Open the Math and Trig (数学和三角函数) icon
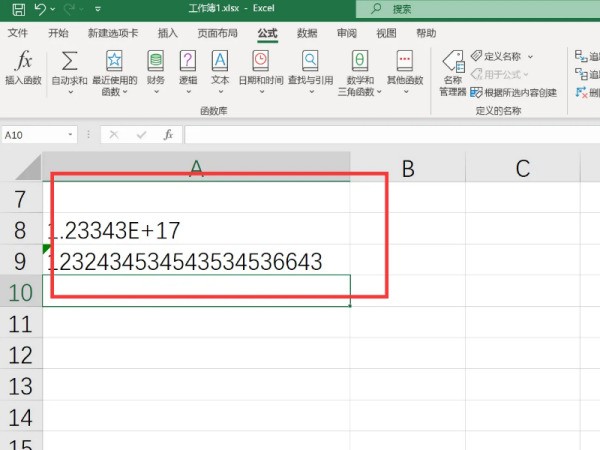This screenshot has height=450, width=600. tap(360, 62)
